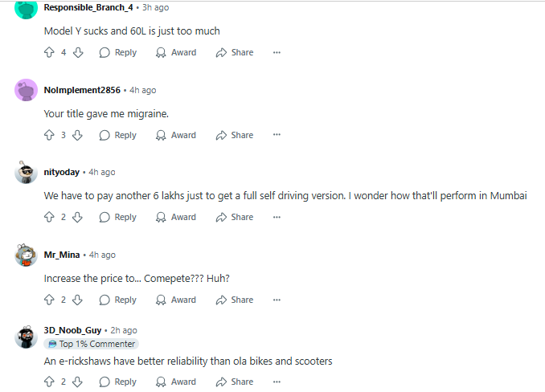Visit the 3D_Noob_Guy username profile

point(72,330)
